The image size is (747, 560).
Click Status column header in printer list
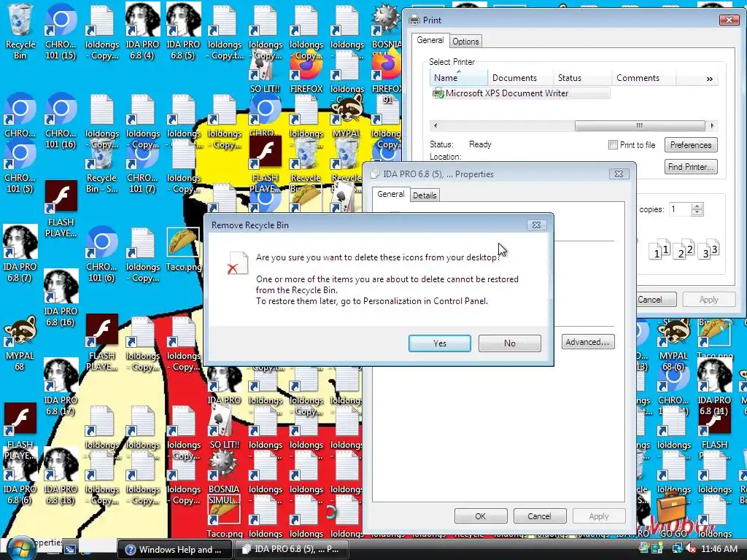582,77
